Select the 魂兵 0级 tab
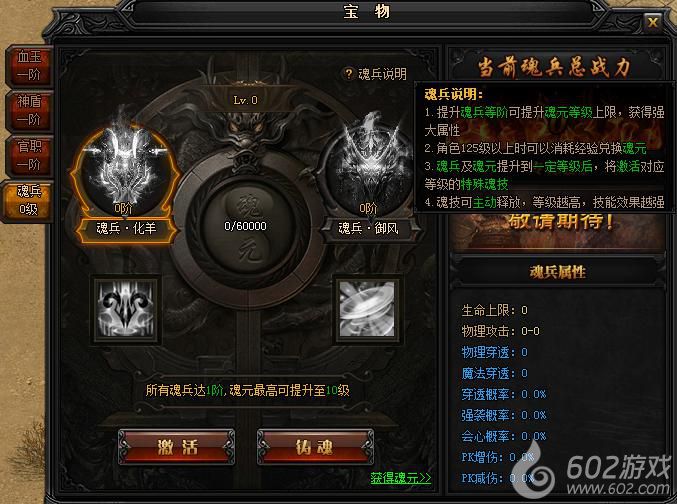 pos(28,201)
